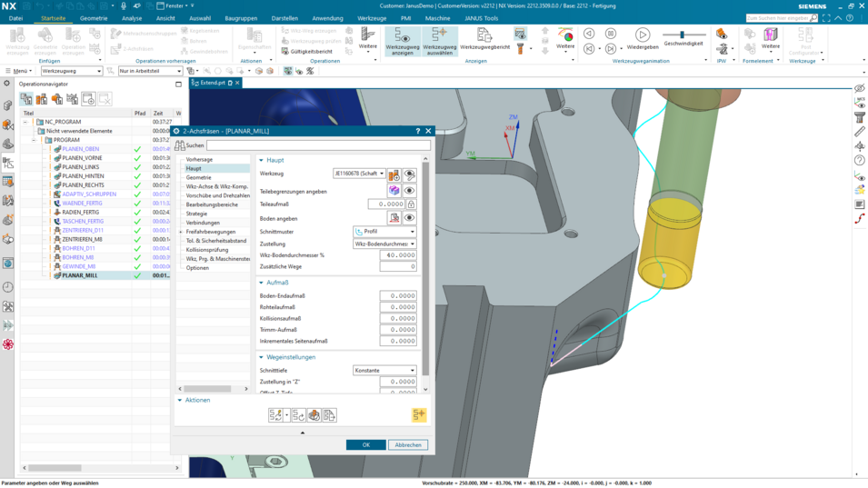Open the Analyse ribbon tab
Screen dimensions: 868x488
(x=132, y=18)
